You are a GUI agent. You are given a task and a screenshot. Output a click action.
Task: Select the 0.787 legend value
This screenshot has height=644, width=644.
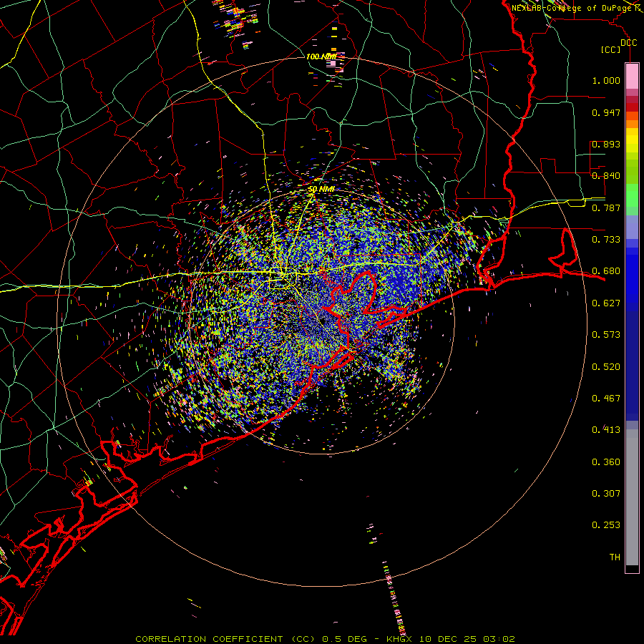606,208
